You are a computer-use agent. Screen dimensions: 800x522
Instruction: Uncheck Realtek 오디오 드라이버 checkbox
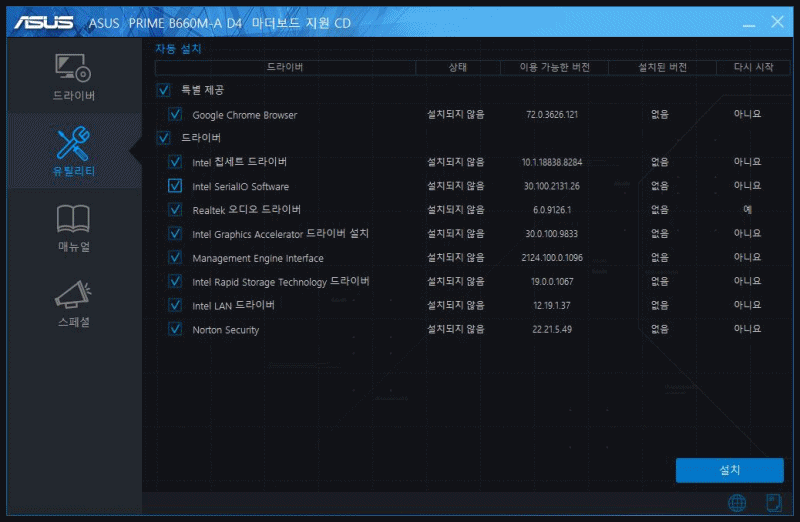coord(175,209)
